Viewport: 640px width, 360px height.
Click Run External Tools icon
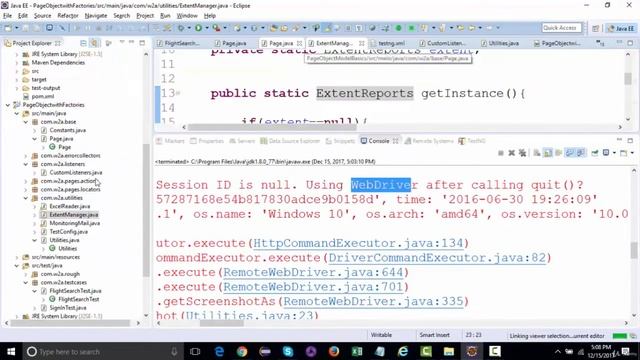(216, 28)
